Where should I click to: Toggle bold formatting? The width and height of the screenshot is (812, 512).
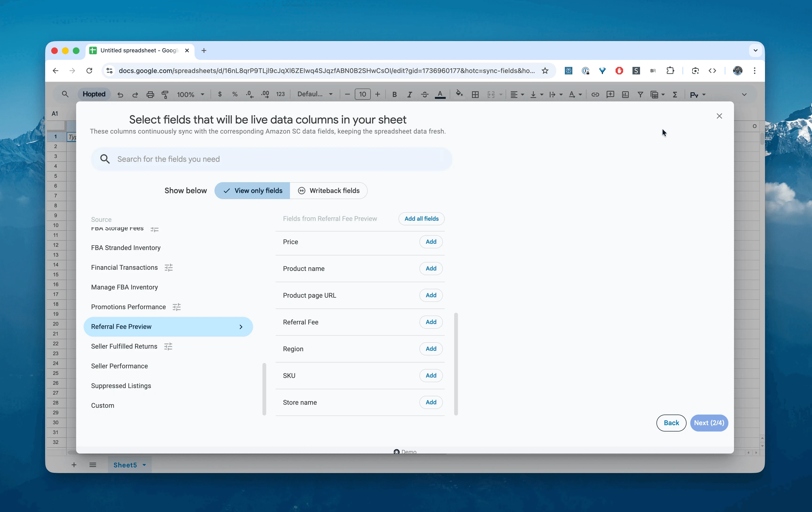pyautogui.click(x=394, y=95)
